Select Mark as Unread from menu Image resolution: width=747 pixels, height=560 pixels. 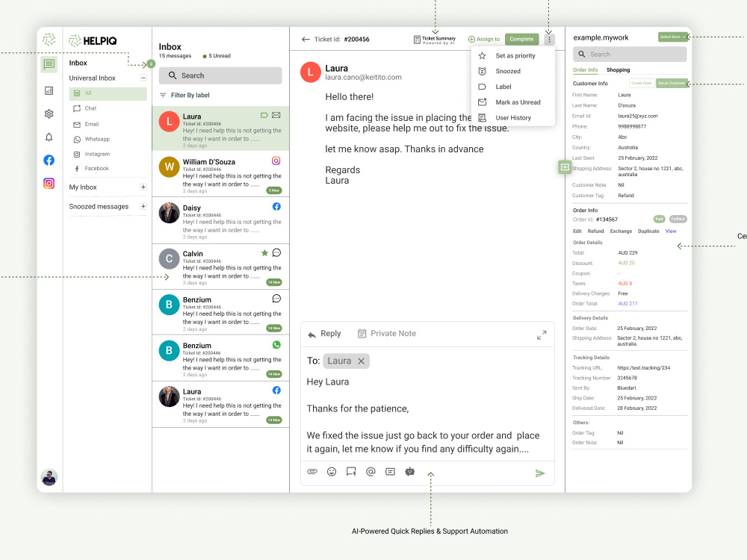pos(513,102)
